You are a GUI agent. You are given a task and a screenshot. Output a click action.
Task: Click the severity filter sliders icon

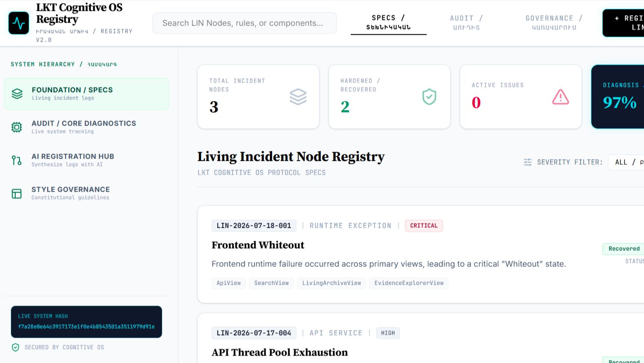pyautogui.click(x=528, y=162)
